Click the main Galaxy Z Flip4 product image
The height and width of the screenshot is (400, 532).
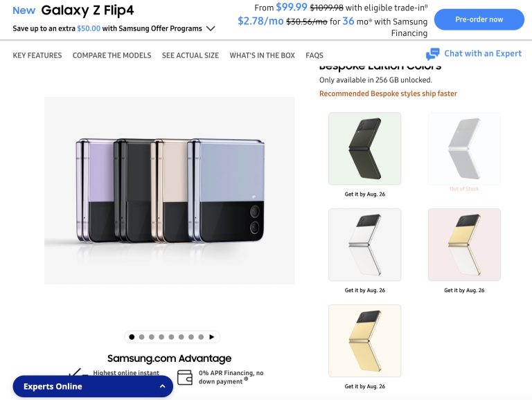pos(169,190)
